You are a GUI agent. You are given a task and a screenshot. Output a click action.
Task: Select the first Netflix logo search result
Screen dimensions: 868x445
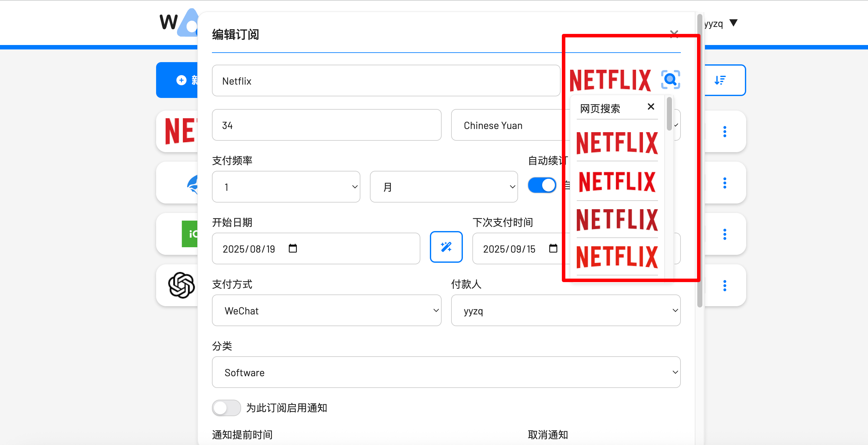617,143
